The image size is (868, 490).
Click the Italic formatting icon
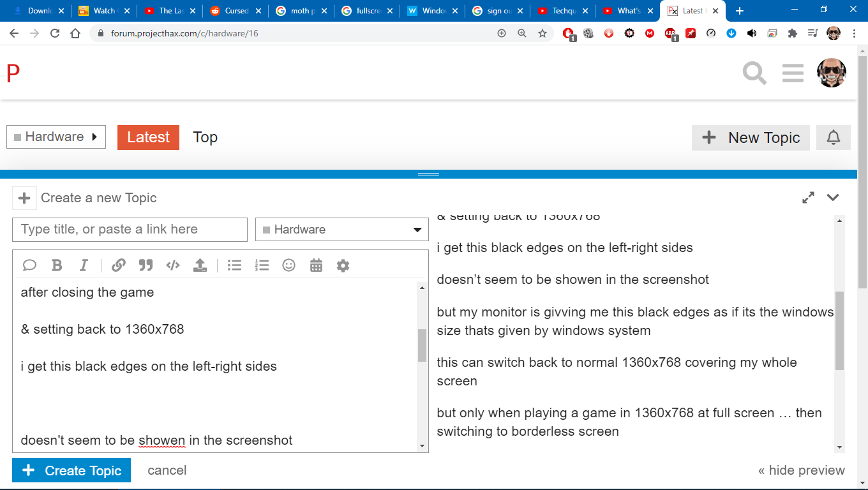coord(84,265)
